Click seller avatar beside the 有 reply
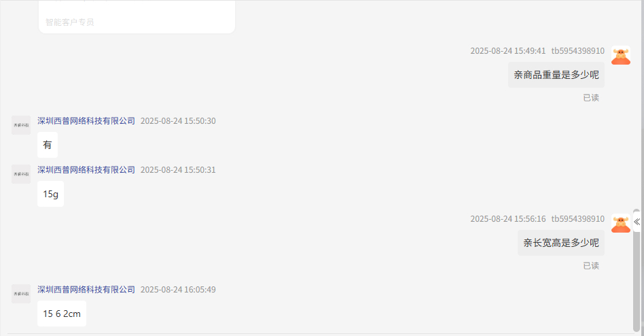 click(21, 125)
